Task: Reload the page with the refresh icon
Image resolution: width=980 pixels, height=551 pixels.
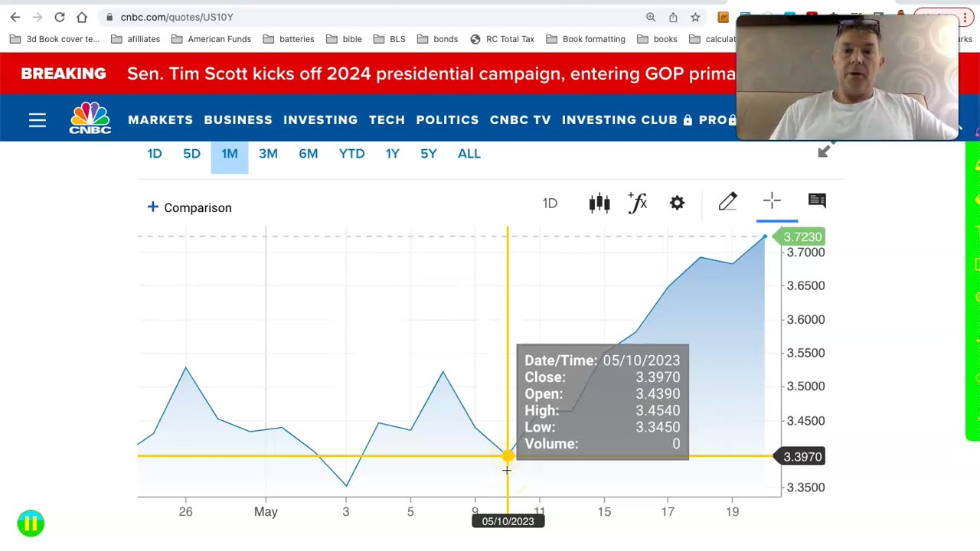Action: (60, 17)
